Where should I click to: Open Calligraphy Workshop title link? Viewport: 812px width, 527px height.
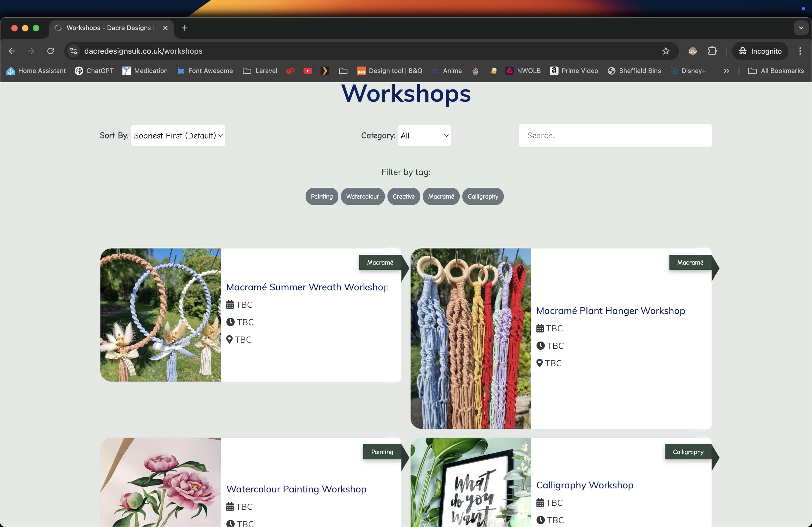pyautogui.click(x=585, y=485)
